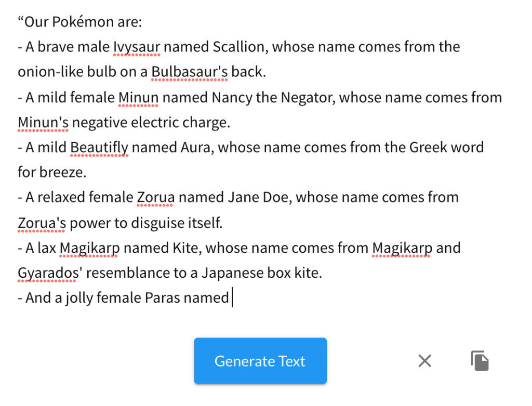Viewport: 532px width, 406px height.
Task: Place cursor after "Paras named" at text end
Action: [x=231, y=298]
